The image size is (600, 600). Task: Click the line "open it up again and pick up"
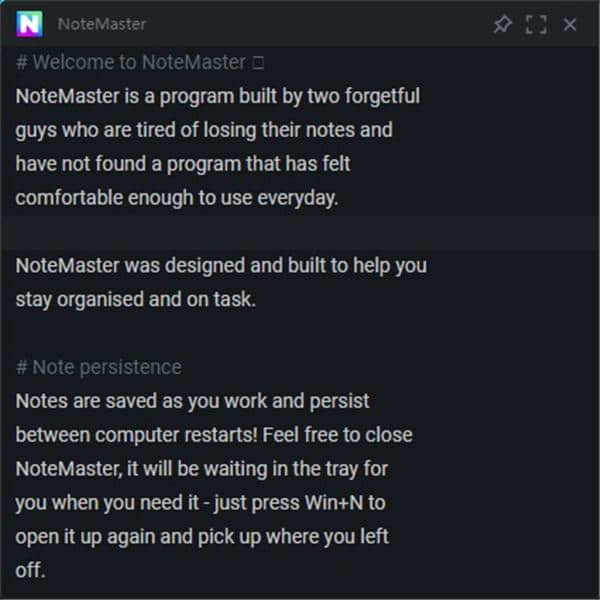pos(202,536)
